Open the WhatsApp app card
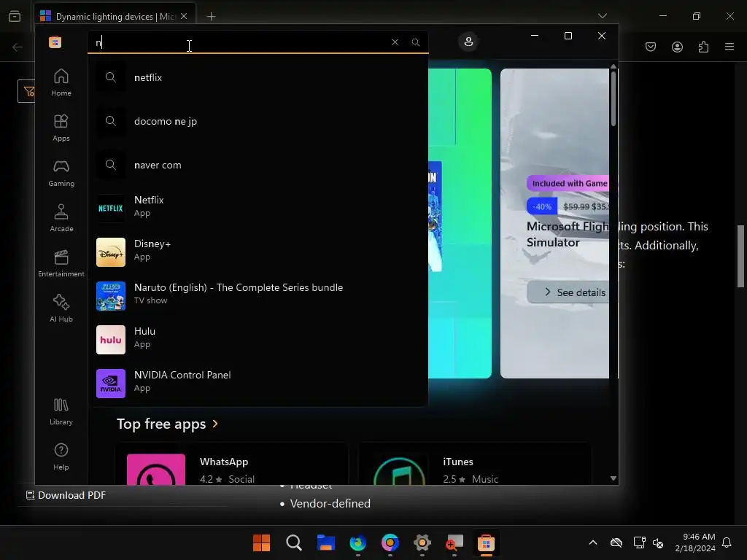The width and height of the screenshot is (747, 560). point(231,464)
